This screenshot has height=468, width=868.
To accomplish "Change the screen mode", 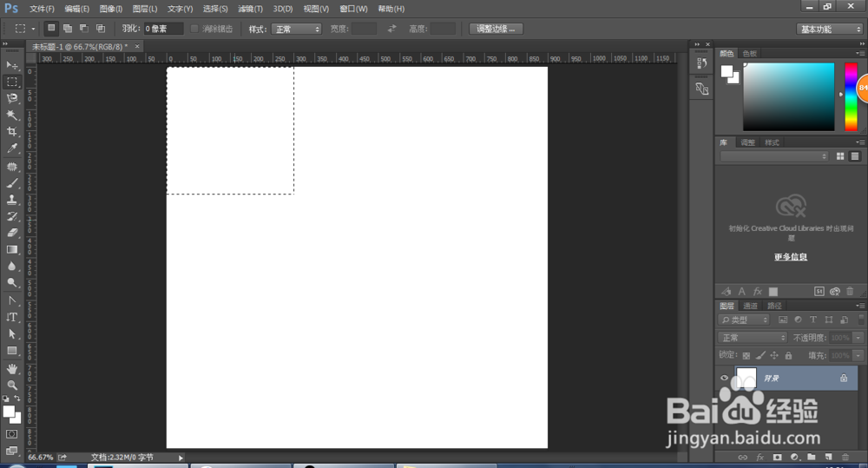I will tap(11, 451).
